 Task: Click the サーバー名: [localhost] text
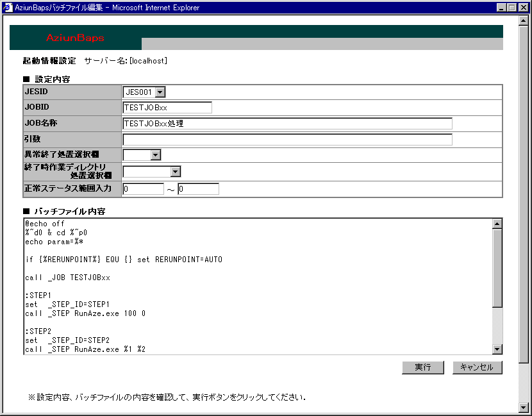pyautogui.click(x=126, y=61)
